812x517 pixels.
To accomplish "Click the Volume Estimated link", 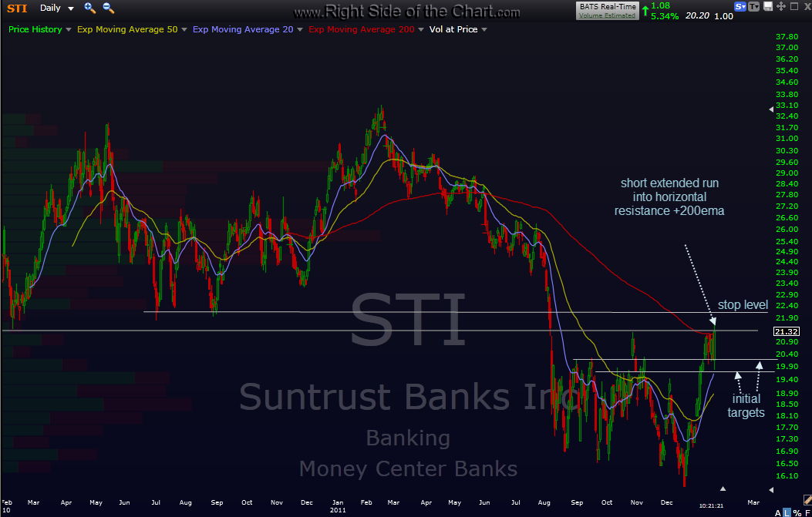I will pyautogui.click(x=608, y=15).
